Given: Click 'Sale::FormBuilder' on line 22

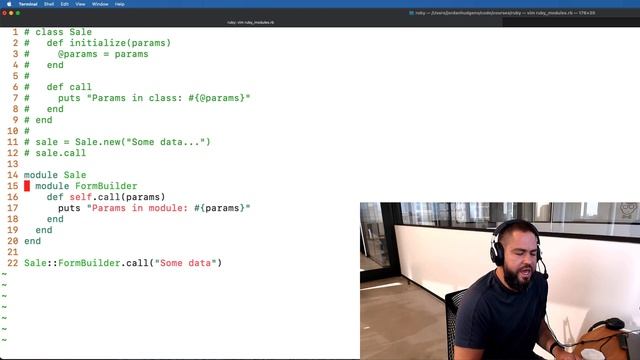Looking at the screenshot, I should click(x=72, y=263).
